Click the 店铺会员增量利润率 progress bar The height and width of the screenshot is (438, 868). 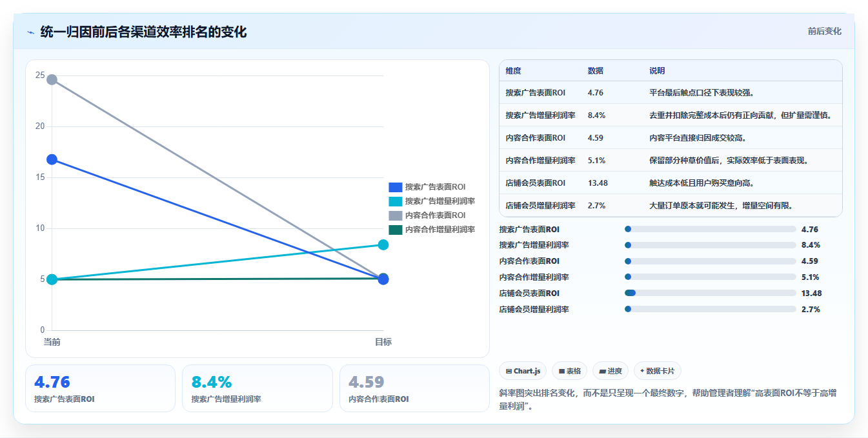(x=711, y=310)
